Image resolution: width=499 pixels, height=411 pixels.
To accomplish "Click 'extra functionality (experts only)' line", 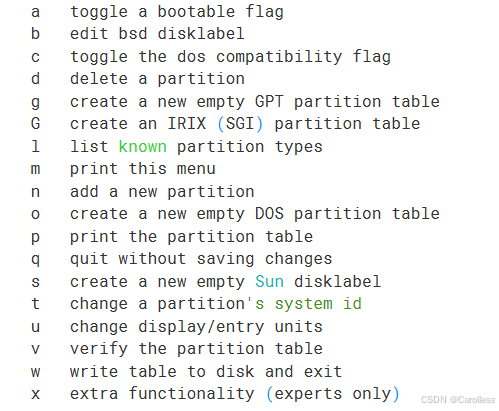I will pyautogui.click(x=234, y=394).
